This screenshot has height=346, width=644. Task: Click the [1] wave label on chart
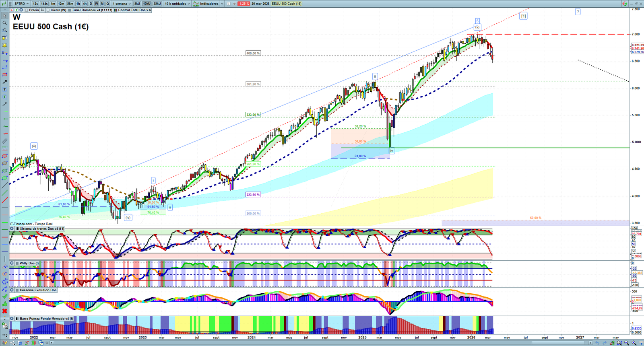click(x=523, y=16)
